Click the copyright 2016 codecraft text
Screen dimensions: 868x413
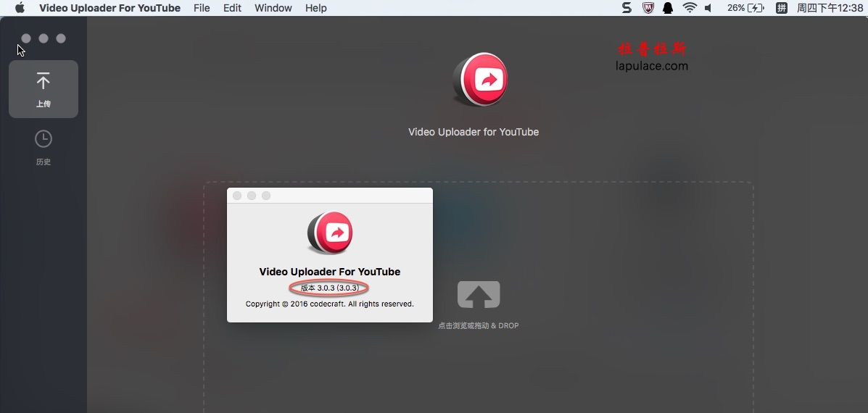tap(329, 304)
